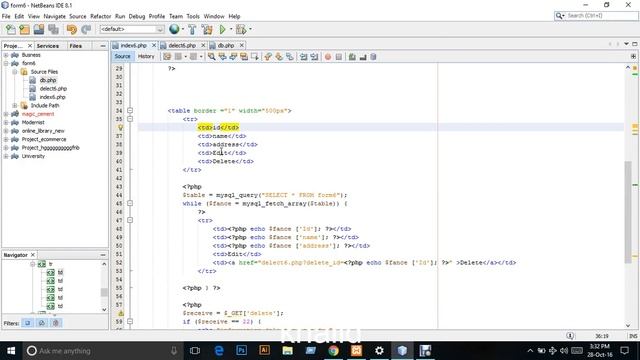
Task: Click the Previous Bookmark editor icon
Action: pyautogui.click(x=268, y=57)
